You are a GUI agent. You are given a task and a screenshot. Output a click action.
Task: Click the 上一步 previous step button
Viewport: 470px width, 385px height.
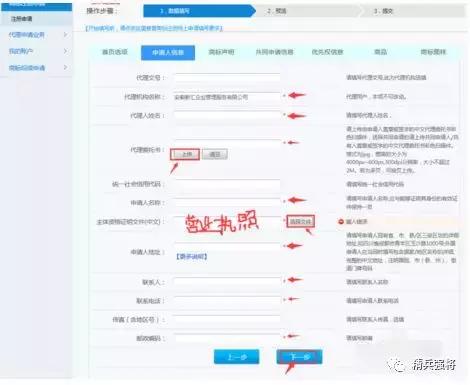(236, 357)
